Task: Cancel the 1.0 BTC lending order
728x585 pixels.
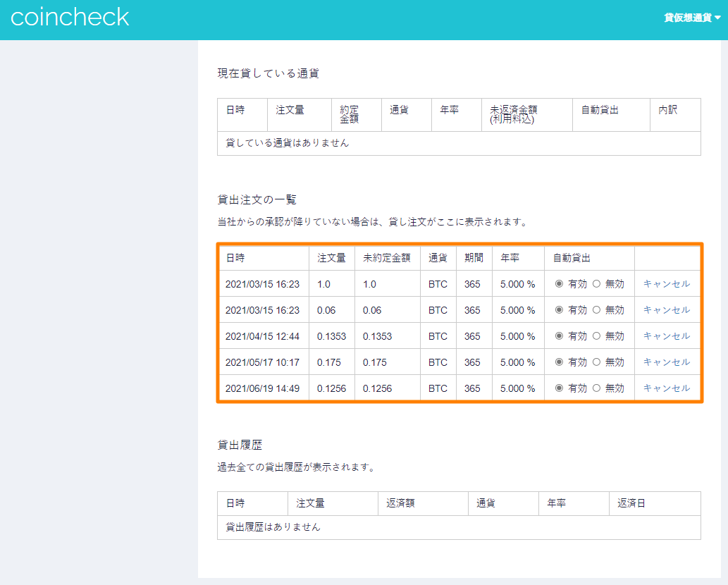Action: point(666,283)
